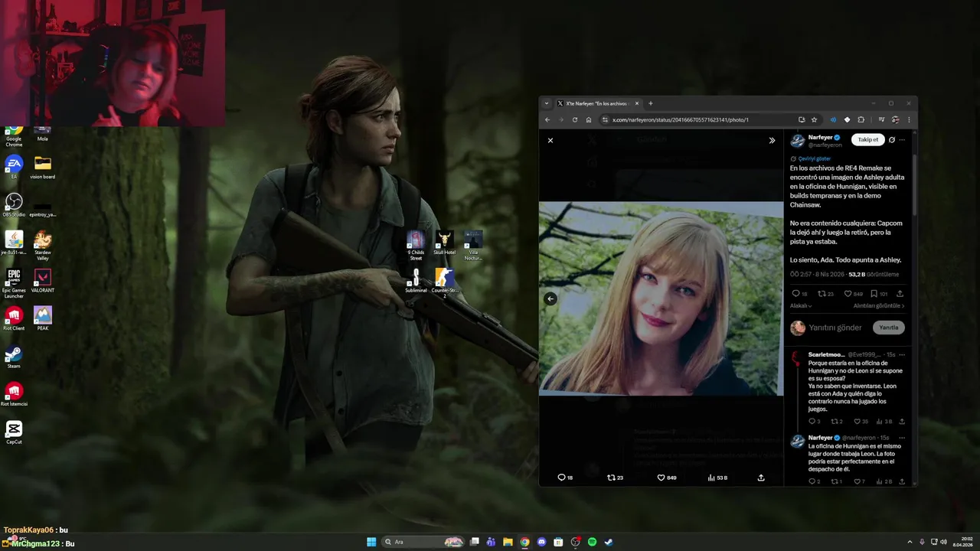View stats icon below photo showing 53 B
Viewport: 980px width, 551px height.
(717, 478)
